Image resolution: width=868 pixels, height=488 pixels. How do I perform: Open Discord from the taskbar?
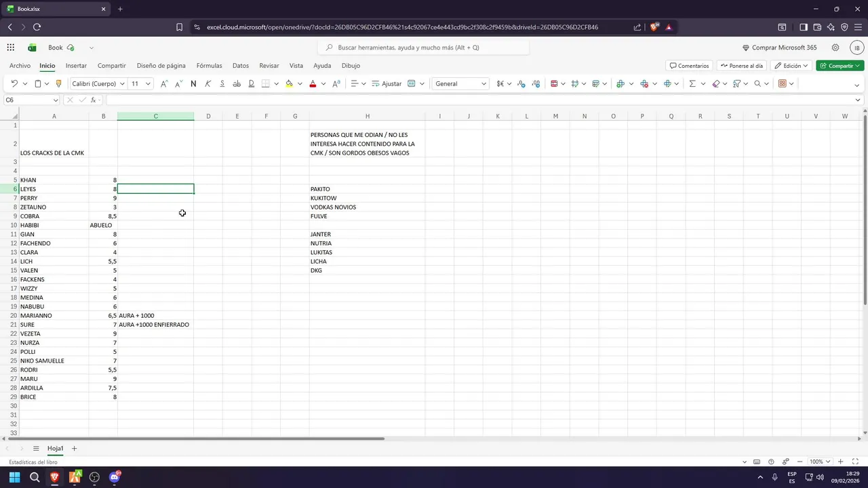tap(114, 477)
